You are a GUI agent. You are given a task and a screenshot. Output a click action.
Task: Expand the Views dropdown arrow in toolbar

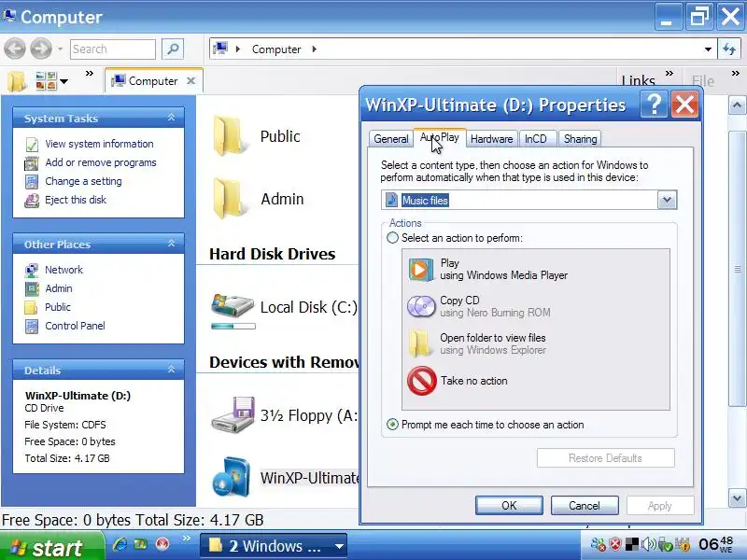pos(63,81)
